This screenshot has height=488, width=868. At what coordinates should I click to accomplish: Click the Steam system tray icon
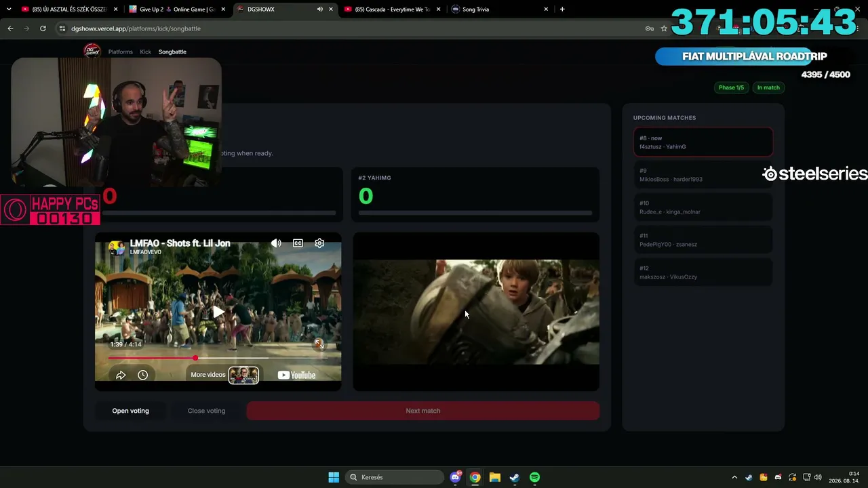click(x=749, y=477)
